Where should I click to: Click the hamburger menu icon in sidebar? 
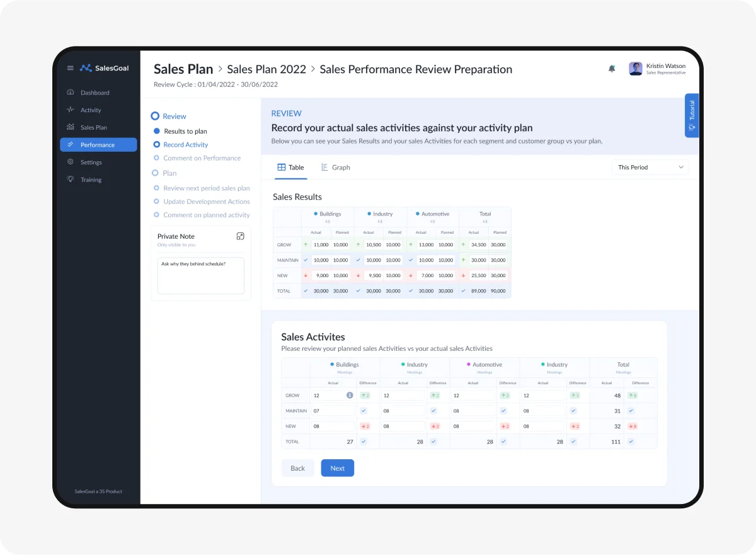71,68
